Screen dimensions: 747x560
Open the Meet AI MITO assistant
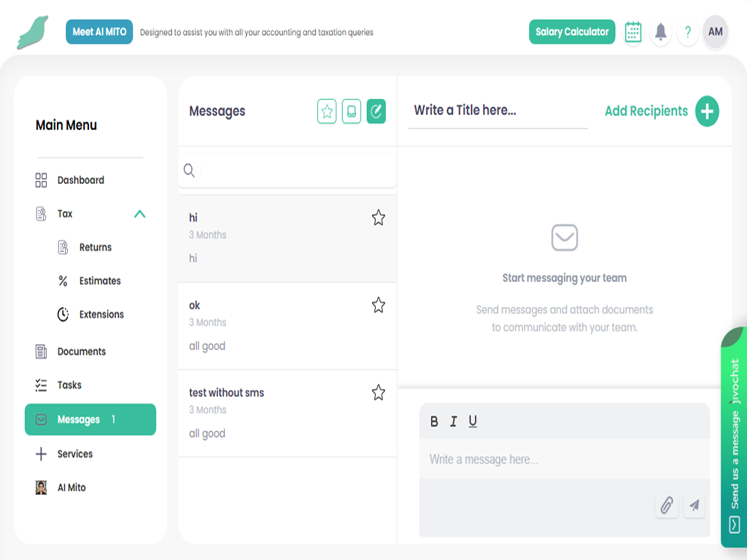99,32
